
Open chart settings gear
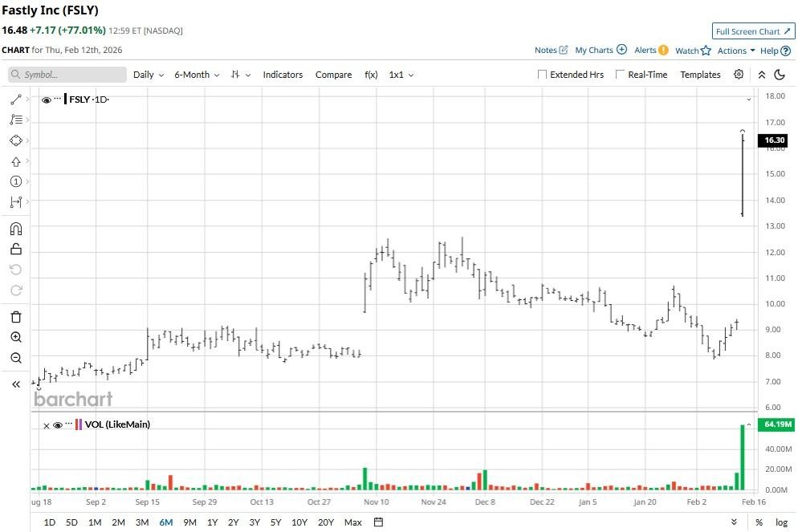point(739,75)
